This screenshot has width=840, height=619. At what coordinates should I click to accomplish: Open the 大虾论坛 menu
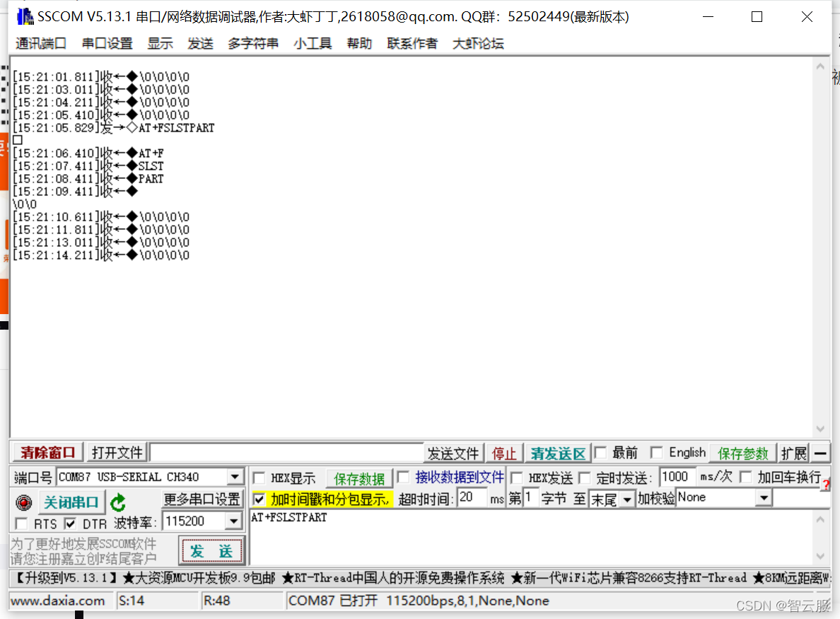(479, 43)
